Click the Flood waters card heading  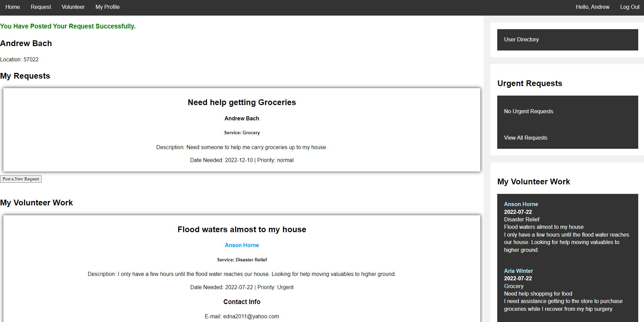[x=242, y=229]
